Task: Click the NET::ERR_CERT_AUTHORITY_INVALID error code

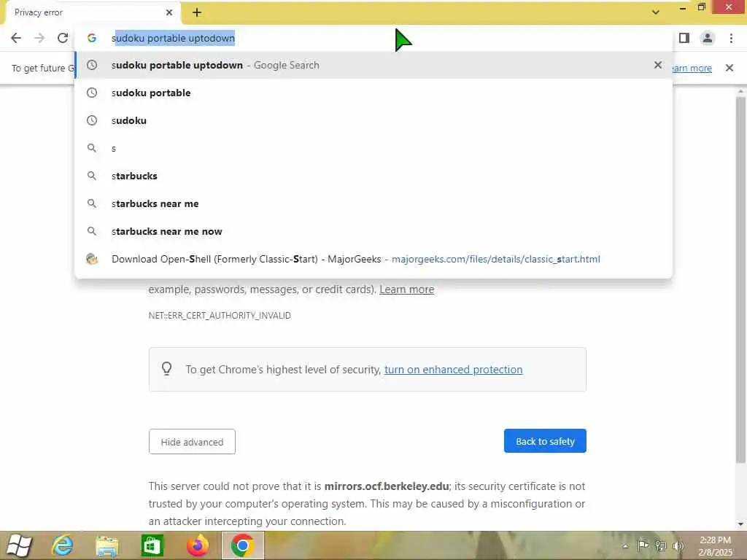Action: pos(220,315)
